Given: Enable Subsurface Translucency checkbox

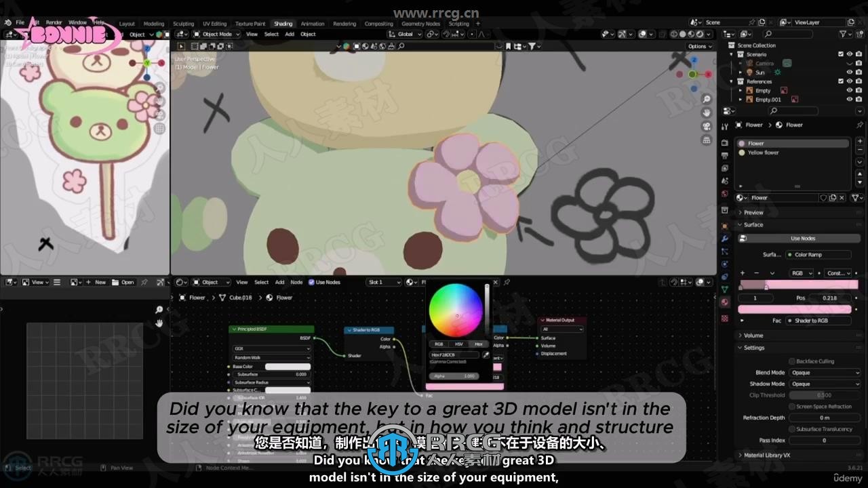Looking at the screenshot, I should 791,429.
